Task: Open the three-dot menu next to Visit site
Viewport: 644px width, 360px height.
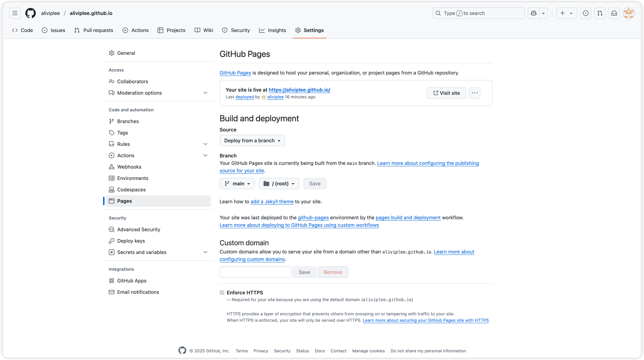Action: [x=474, y=93]
